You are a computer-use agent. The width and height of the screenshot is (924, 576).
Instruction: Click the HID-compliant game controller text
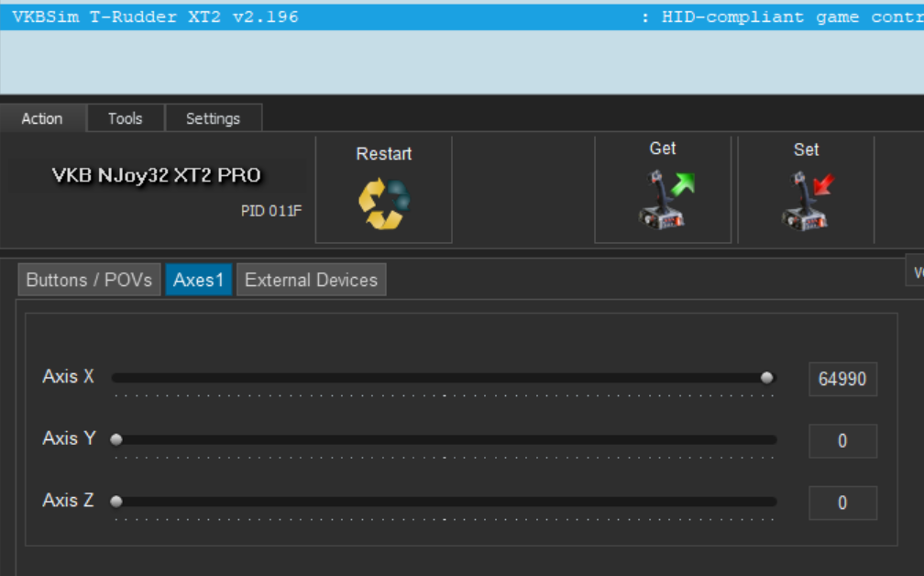click(793, 17)
